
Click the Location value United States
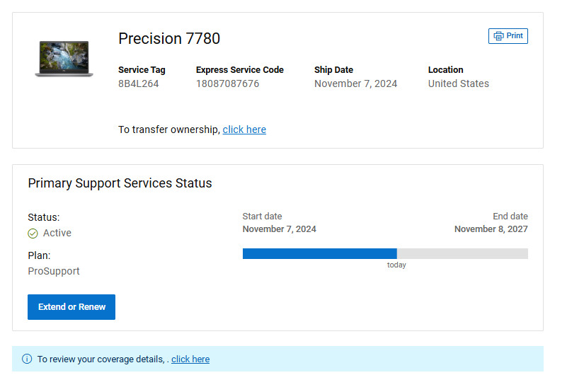tap(458, 83)
